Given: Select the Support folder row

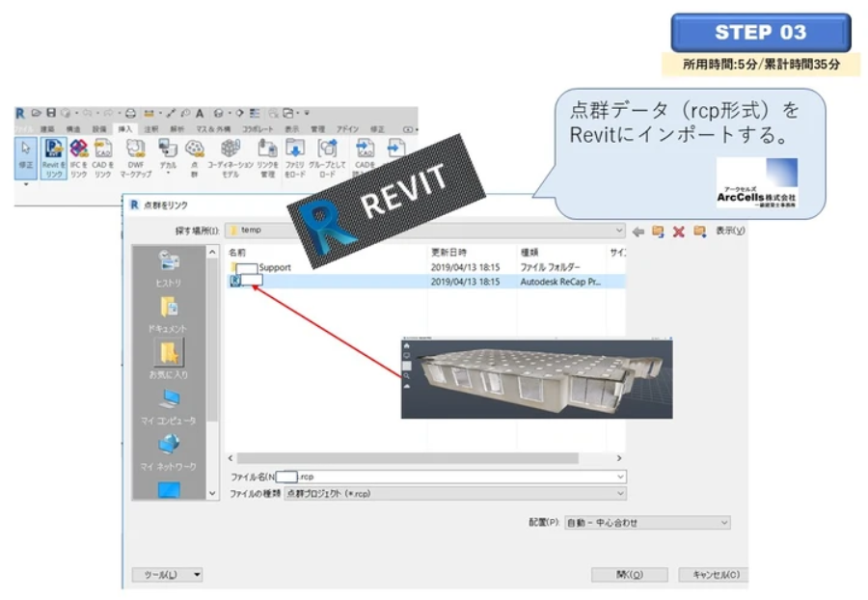Looking at the screenshot, I should pos(425,267).
